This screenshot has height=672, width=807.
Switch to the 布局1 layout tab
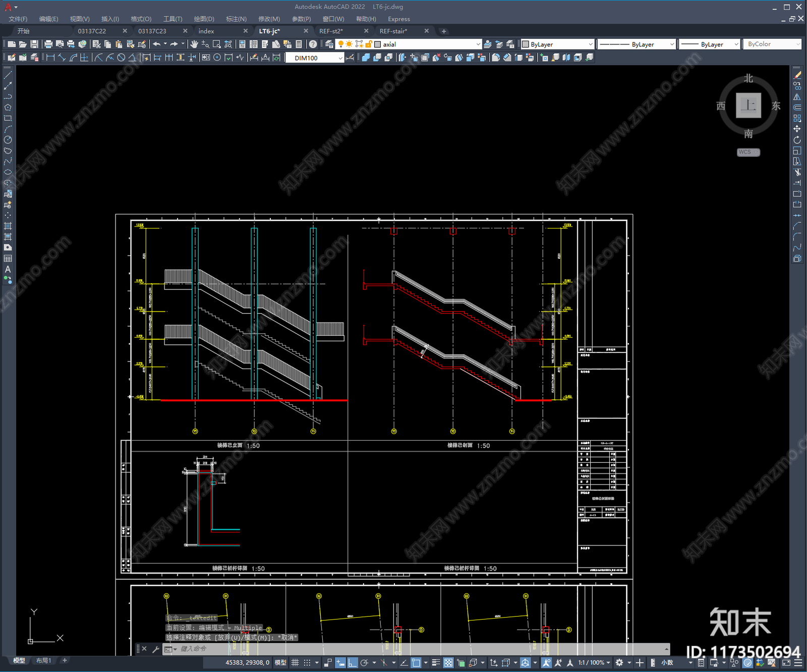pyautogui.click(x=44, y=660)
